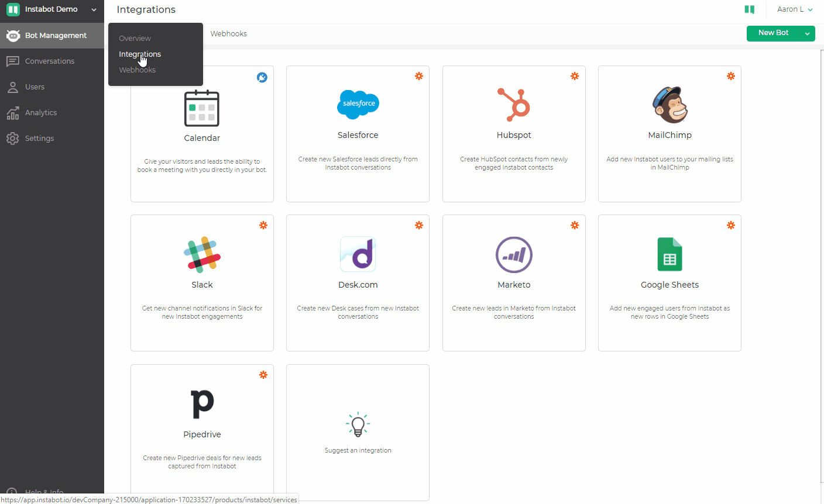Click the blue plug badge on Calendar card
Viewport: 824px width, 504px height.
coord(262,77)
